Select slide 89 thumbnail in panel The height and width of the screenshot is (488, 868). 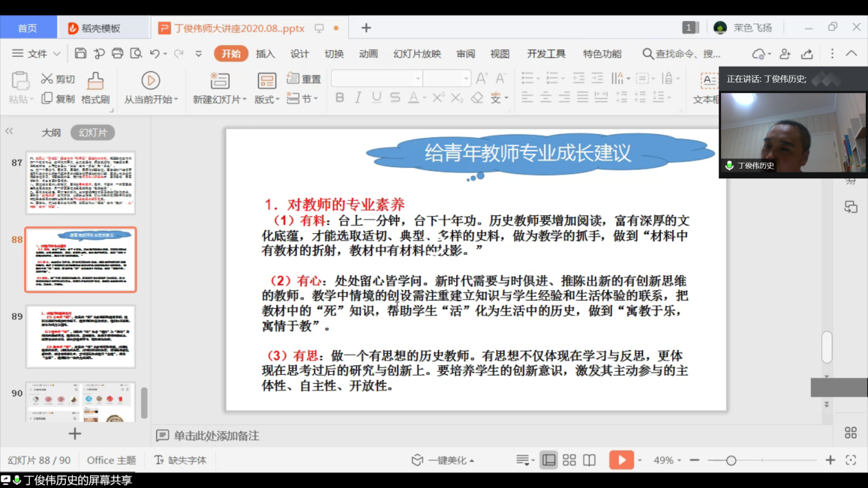(x=80, y=337)
